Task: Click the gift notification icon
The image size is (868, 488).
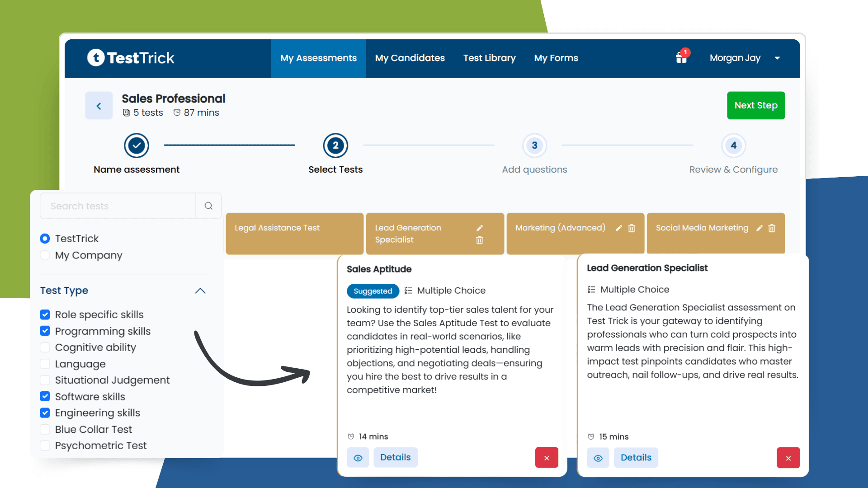Action: click(x=681, y=58)
